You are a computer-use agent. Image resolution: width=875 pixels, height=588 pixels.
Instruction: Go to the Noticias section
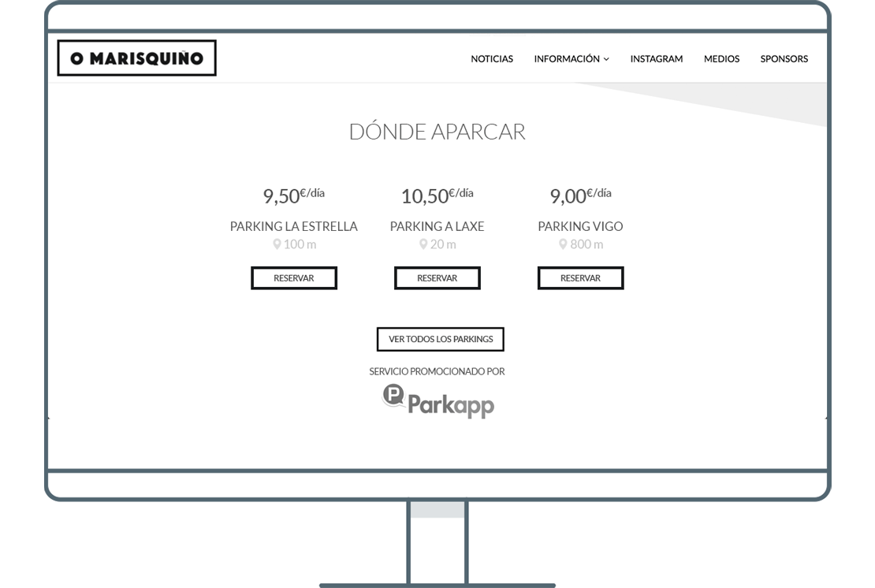pos(492,59)
